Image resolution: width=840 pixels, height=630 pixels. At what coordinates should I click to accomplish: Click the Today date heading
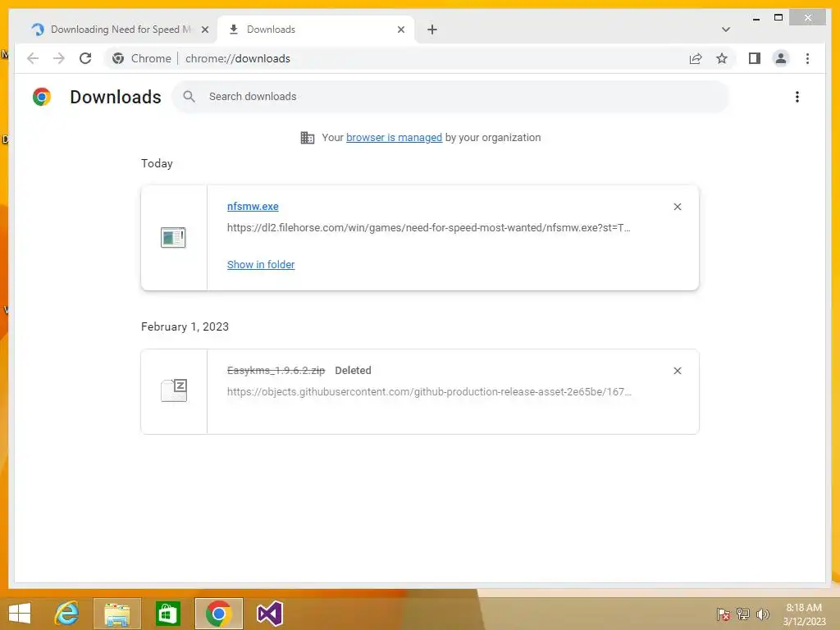coord(157,163)
